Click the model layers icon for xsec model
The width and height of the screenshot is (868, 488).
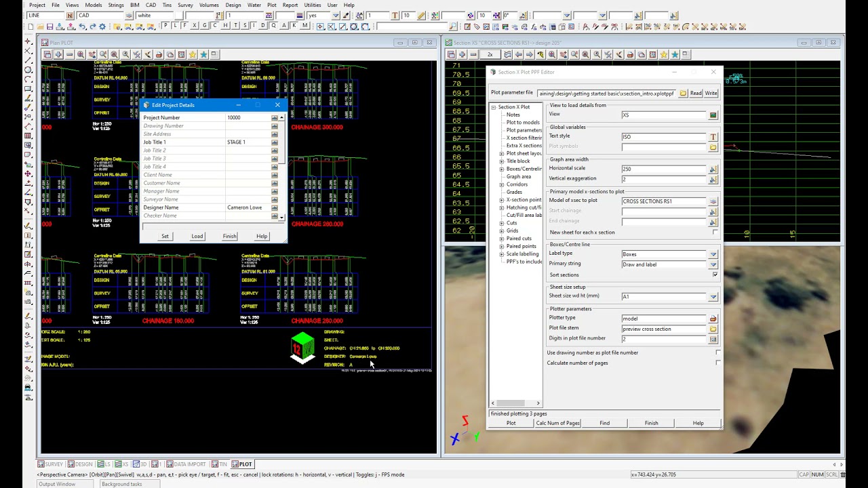click(713, 201)
